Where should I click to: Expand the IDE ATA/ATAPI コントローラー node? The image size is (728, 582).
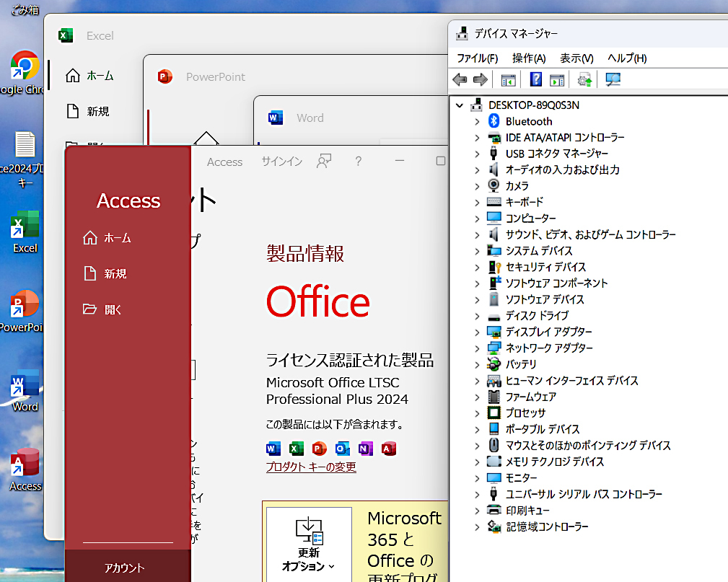pos(477,138)
